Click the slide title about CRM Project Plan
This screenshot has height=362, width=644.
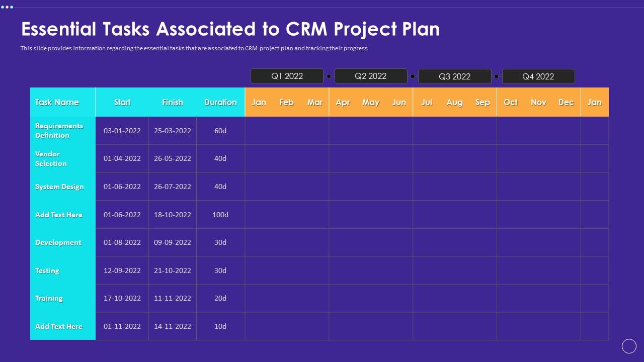pyautogui.click(x=230, y=29)
